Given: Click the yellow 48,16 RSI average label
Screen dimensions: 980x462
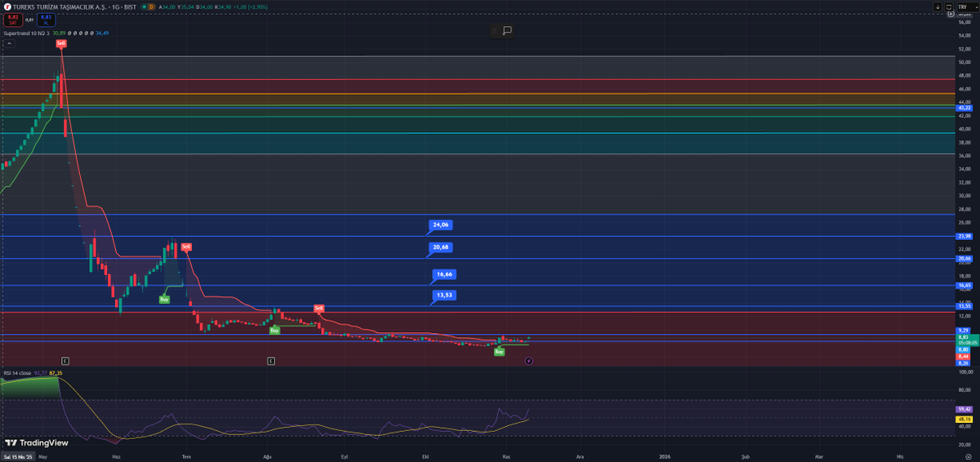Looking at the screenshot, I should (x=964, y=418).
